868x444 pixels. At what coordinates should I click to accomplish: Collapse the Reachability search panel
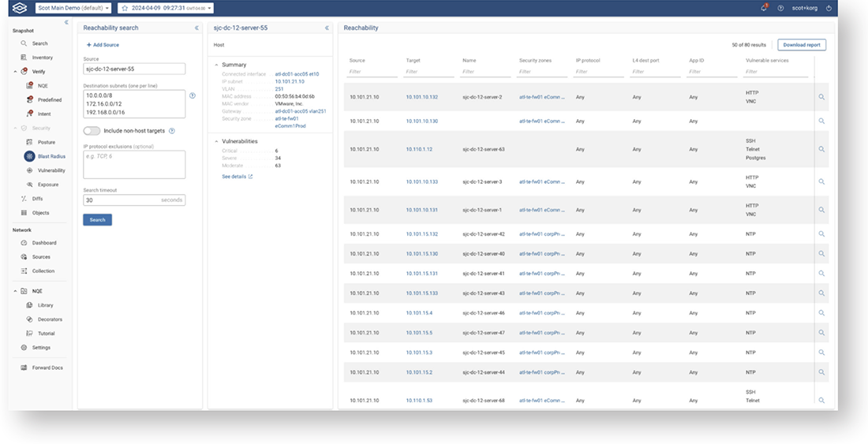point(196,28)
